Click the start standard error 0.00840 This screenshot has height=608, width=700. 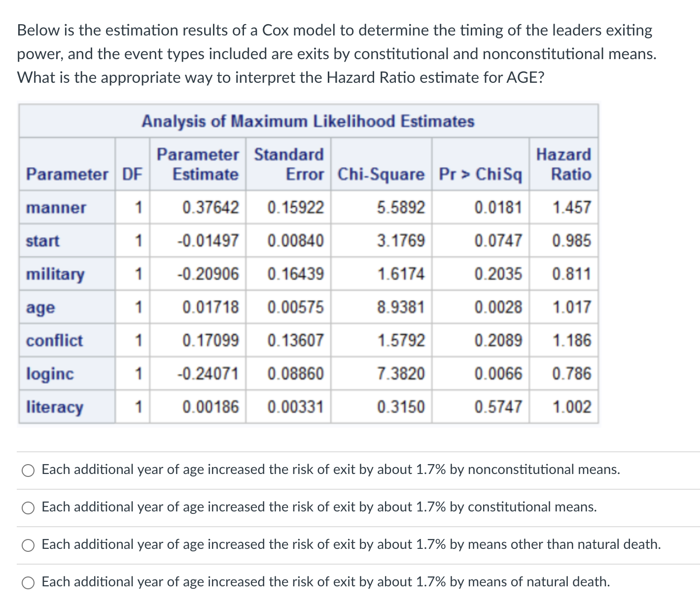pos(296,241)
